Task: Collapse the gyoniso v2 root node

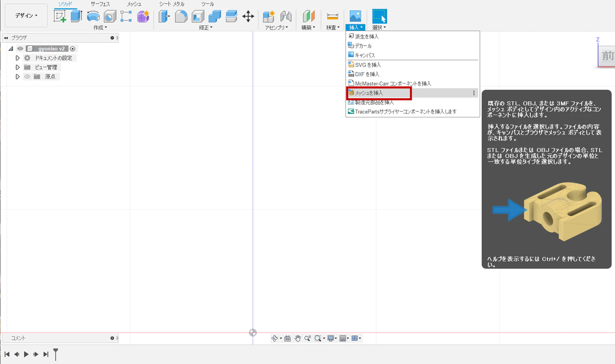Action: click(11, 49)
